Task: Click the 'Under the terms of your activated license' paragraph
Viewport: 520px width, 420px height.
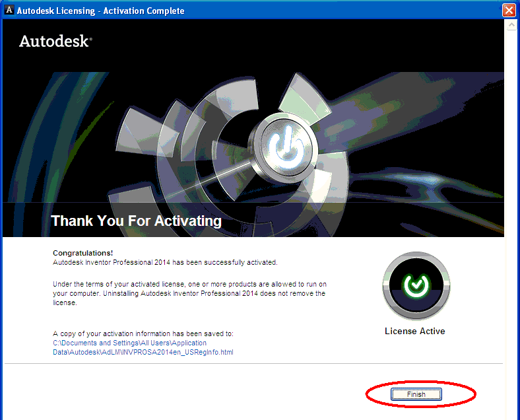Action: (x=189, y=293)
